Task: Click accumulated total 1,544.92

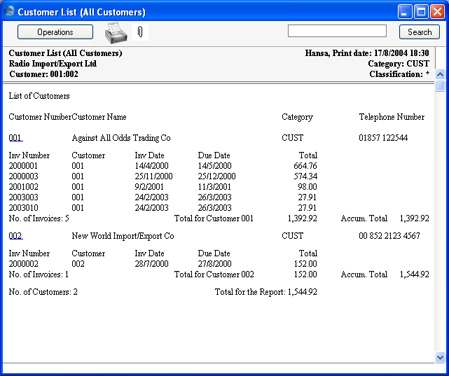Action: point(414,274)
